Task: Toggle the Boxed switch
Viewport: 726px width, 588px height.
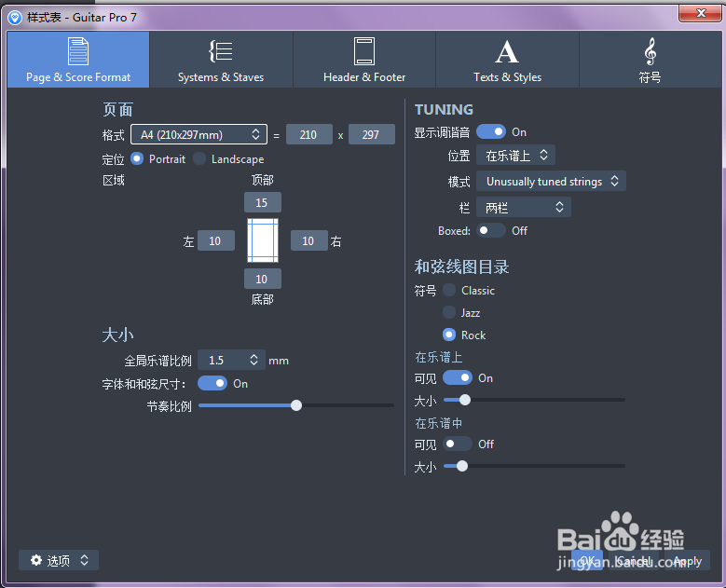Action: tap(491, 230)
